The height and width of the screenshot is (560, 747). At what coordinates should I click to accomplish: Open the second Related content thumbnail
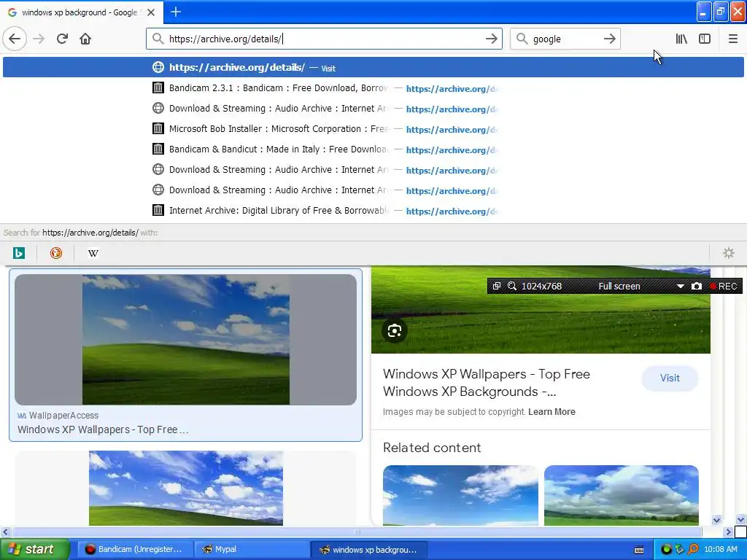(622, 495)
